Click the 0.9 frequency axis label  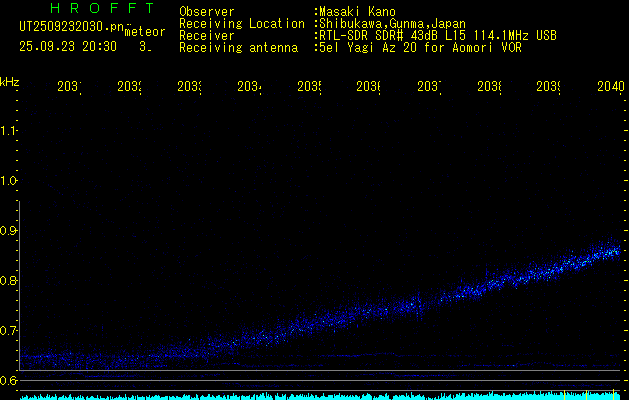click(x=9, y=231)
